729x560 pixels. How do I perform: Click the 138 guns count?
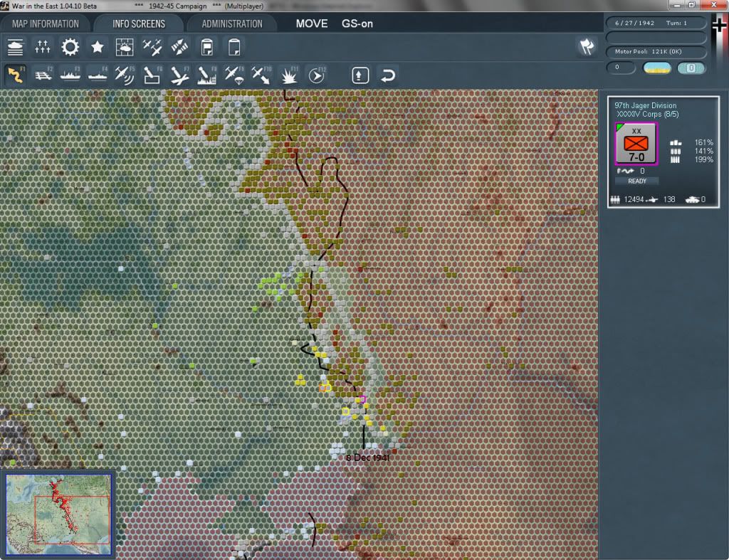669,199
